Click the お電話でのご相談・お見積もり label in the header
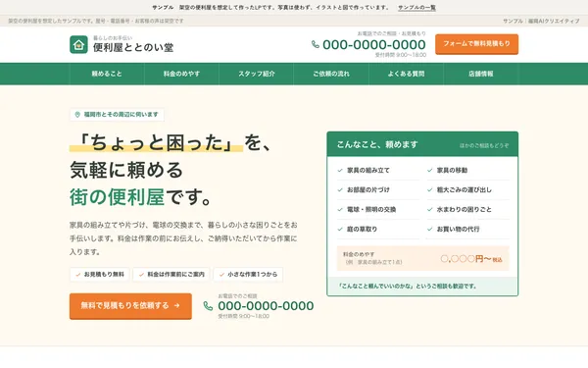Image resolution: width=588 pixels, height=368 pixels. tap(391, 33)
